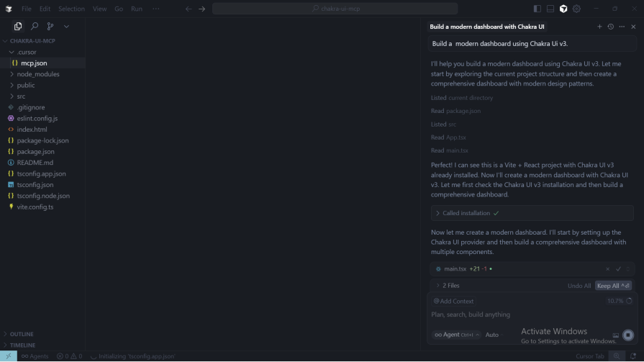Open the Run menu
This screenshot has width=644, height=362.
(x=136, y=9)
